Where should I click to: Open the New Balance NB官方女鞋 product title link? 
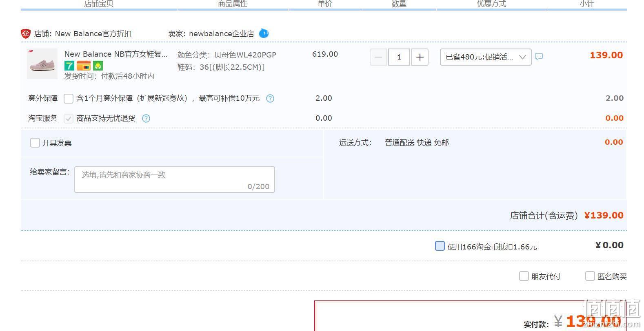[x=116, y=54]
